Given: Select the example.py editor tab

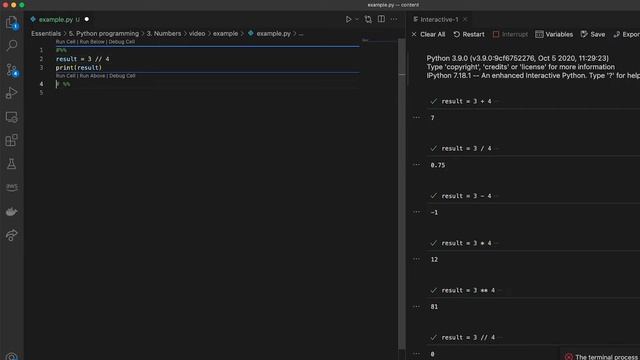Looking at the screenshot, I should point(56,19).
